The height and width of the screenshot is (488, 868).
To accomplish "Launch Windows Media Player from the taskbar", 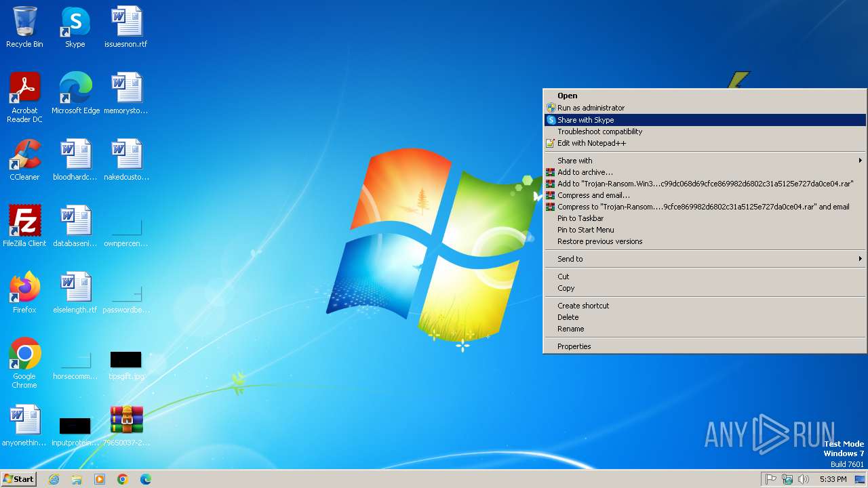I will click(x=100, y=479).
